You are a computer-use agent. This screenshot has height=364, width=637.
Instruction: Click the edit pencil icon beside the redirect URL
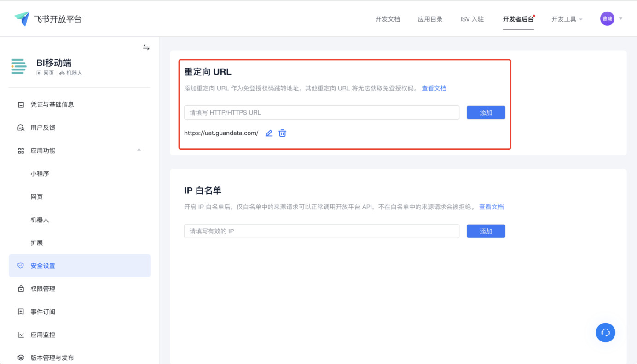(x=269, y=133)
